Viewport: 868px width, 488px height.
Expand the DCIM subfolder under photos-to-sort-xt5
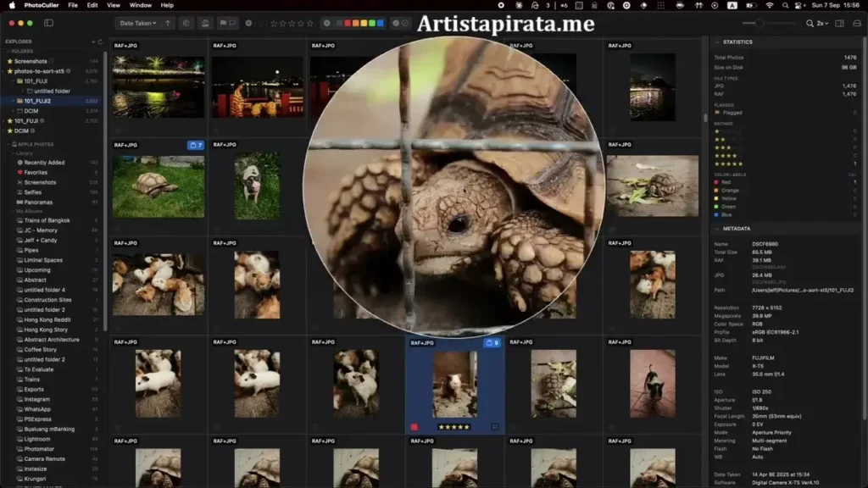(x=13, y=111)
